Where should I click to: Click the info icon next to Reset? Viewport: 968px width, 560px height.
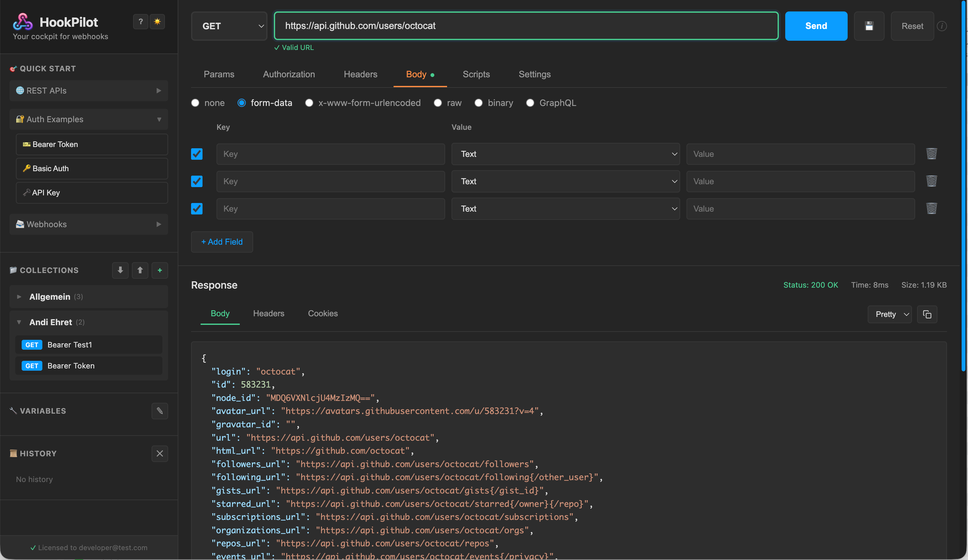point(942,26)
